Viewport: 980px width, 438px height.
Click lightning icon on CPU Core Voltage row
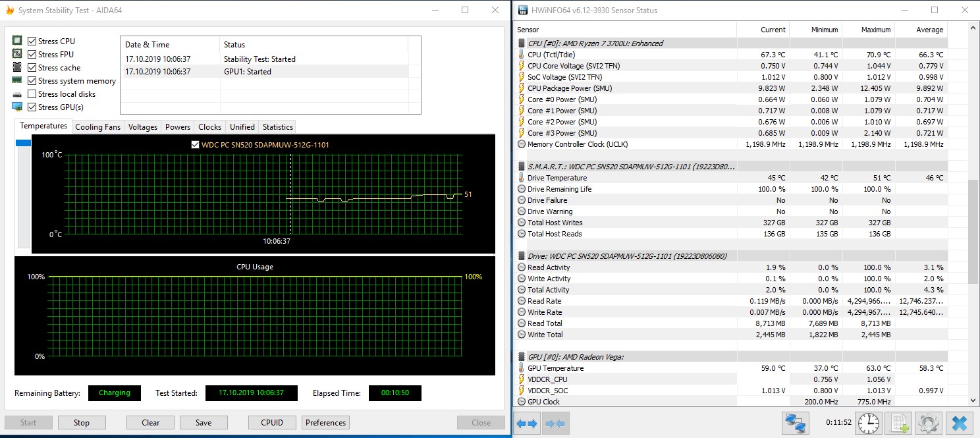pyautogui.click(x=522, y=66)
